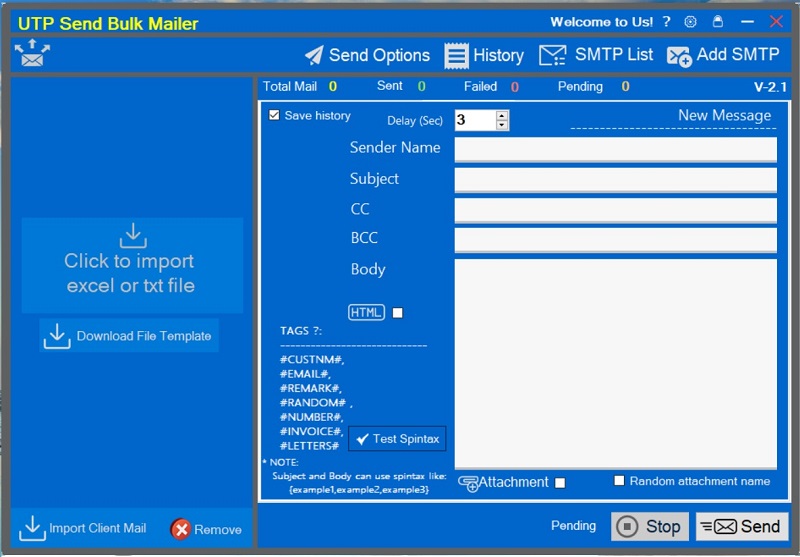Click Import Client Mail
The image size is (800, 557).
coord(83,528)
